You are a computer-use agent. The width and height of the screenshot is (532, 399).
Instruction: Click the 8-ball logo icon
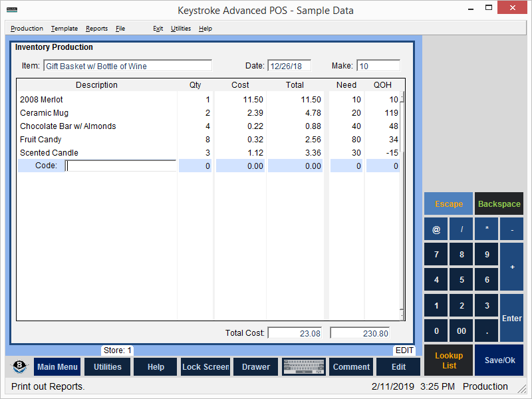click(20, 366)
